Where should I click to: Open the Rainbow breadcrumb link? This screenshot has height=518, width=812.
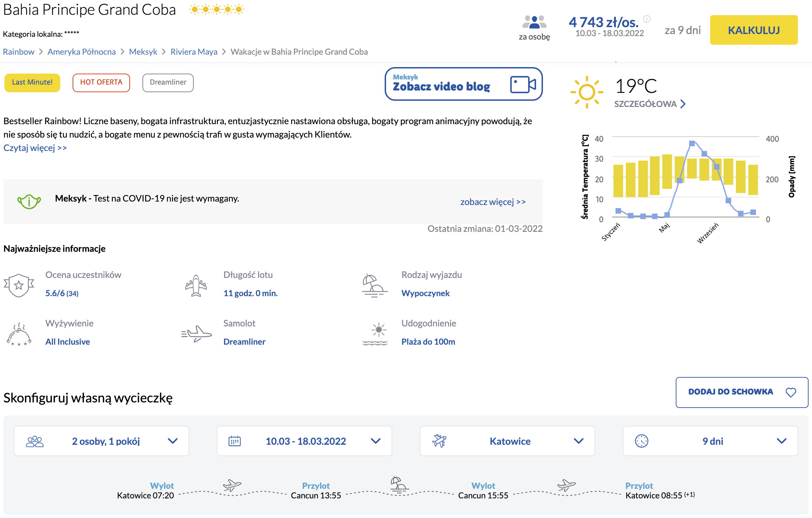click(x=19, y=52)
